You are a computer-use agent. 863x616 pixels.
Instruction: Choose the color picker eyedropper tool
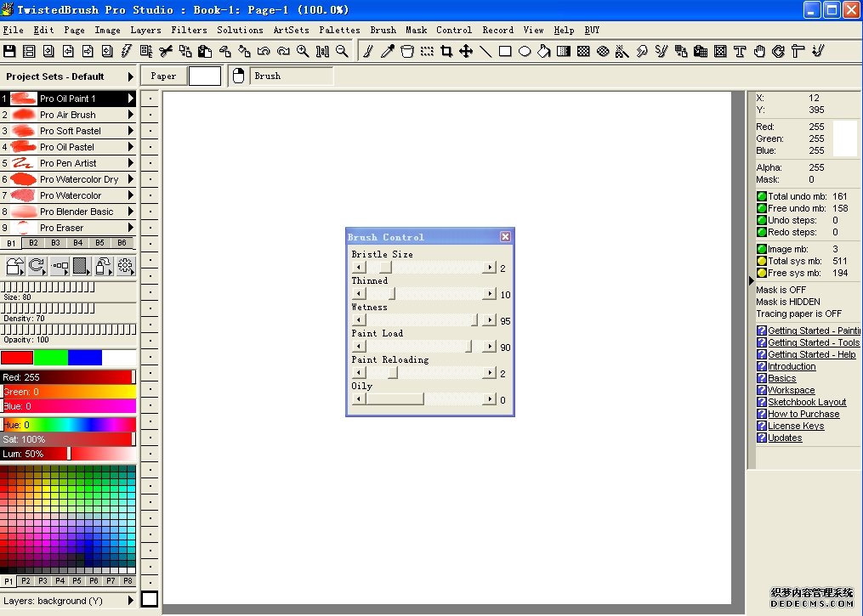388,51
